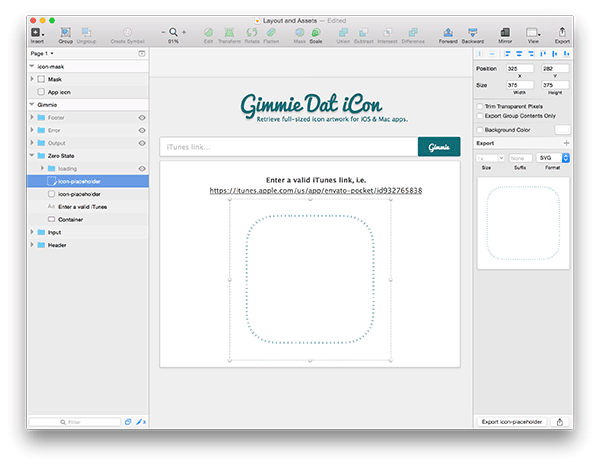Collapse the Zero State group
Viewport: 600px width, 467px height.
32,156
